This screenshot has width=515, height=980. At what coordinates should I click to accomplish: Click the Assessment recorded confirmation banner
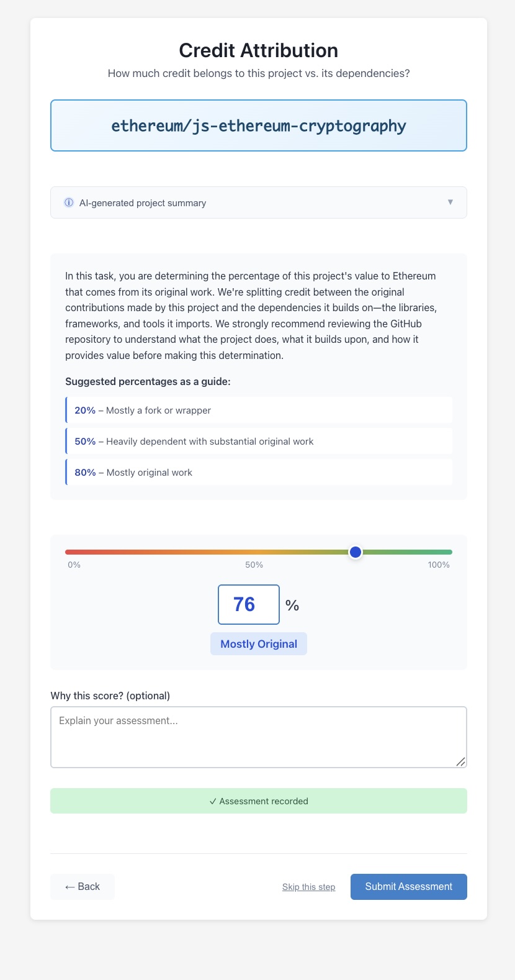tap(258, 801)
